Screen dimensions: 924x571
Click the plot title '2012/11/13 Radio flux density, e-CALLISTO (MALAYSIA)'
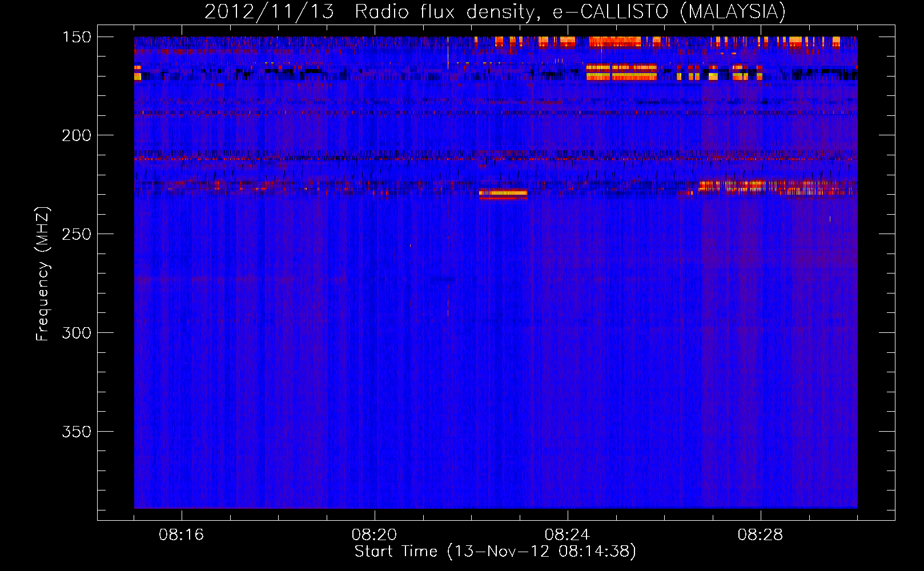pos(495,12)
